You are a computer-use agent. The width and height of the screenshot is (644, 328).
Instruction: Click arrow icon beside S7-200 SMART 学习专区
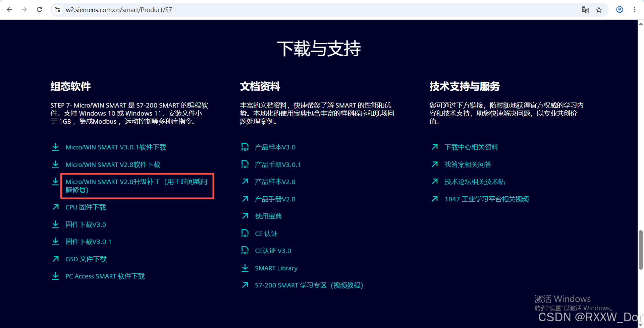(x=245, y=285)
